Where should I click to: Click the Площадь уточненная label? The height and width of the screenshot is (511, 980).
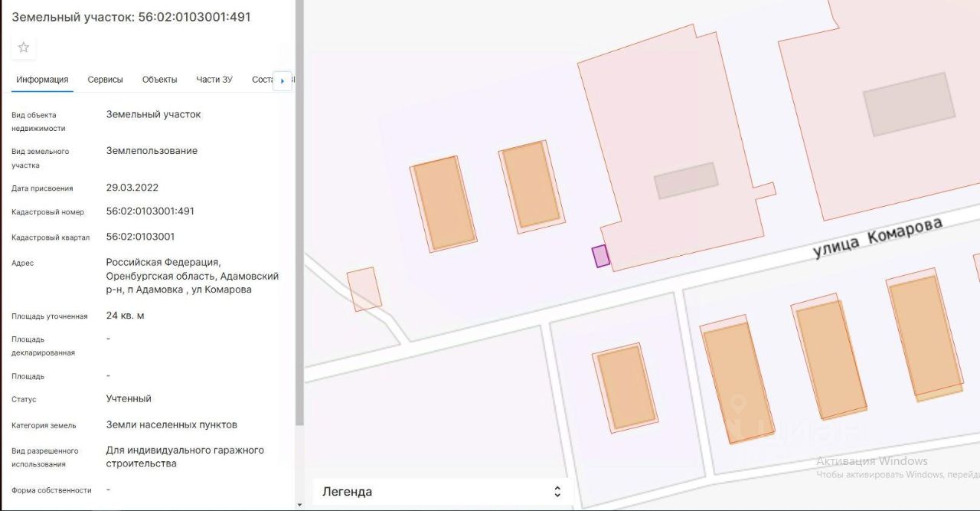tap(49, 316)
